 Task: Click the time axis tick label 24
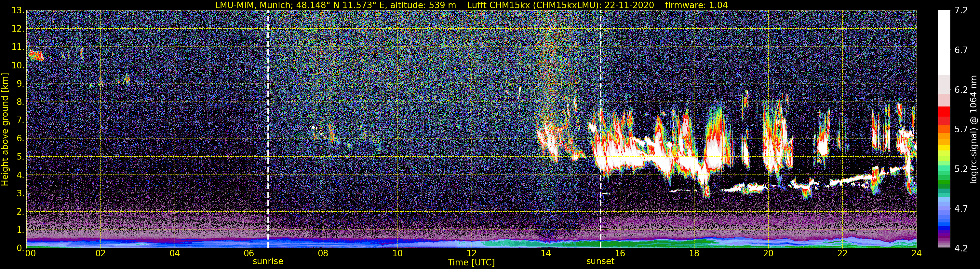coord(917,253)
